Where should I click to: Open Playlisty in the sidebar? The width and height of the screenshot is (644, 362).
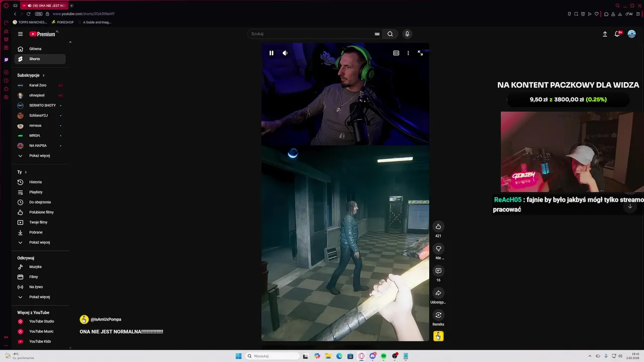click(40, 192)
